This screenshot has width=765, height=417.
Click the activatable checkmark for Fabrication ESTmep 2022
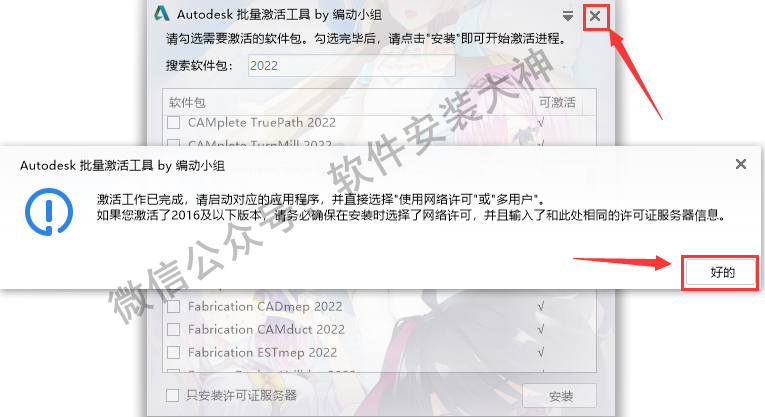(541, 352)
